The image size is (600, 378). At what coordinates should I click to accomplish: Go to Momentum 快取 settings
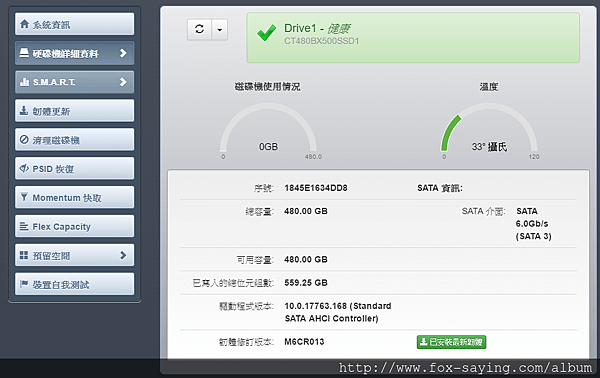point(75,197)
